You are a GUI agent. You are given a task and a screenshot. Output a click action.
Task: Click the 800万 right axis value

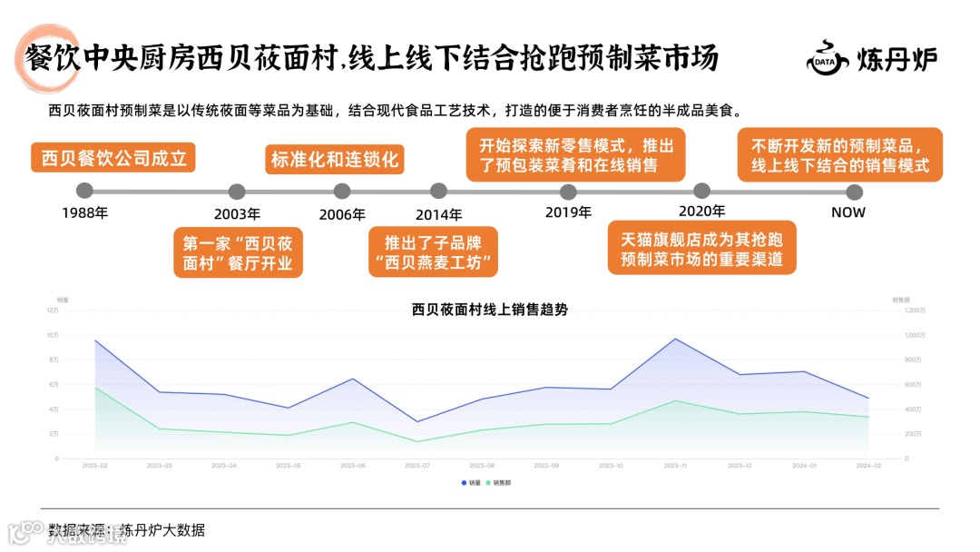point(913,360)
